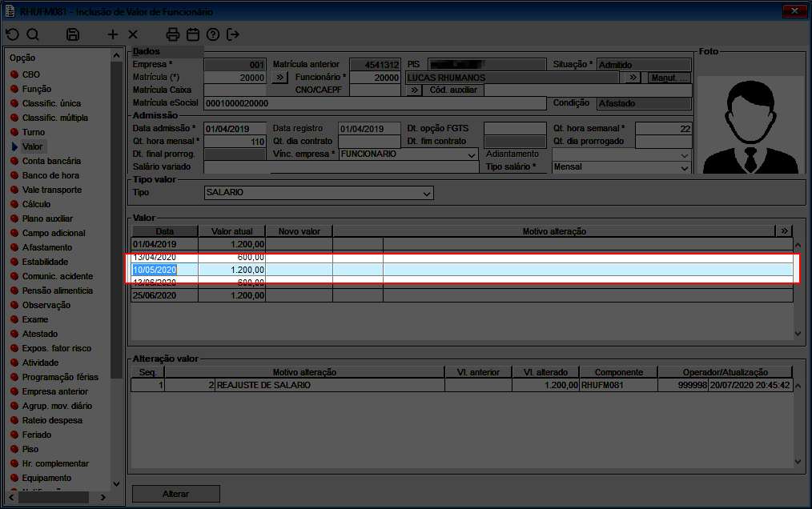The height and width of the screenshot is (509, 812).
Task: Click the document icon in the title bar
Action: coord(10,11)
